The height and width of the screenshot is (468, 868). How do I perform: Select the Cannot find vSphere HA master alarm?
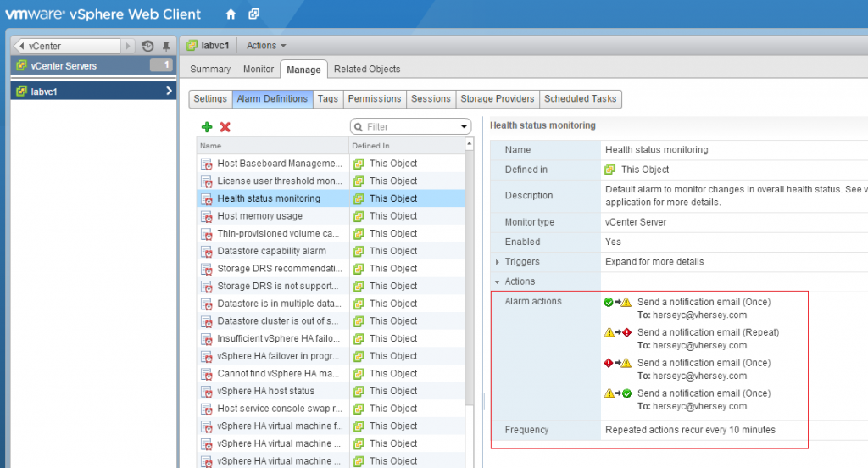pos(331,374)
